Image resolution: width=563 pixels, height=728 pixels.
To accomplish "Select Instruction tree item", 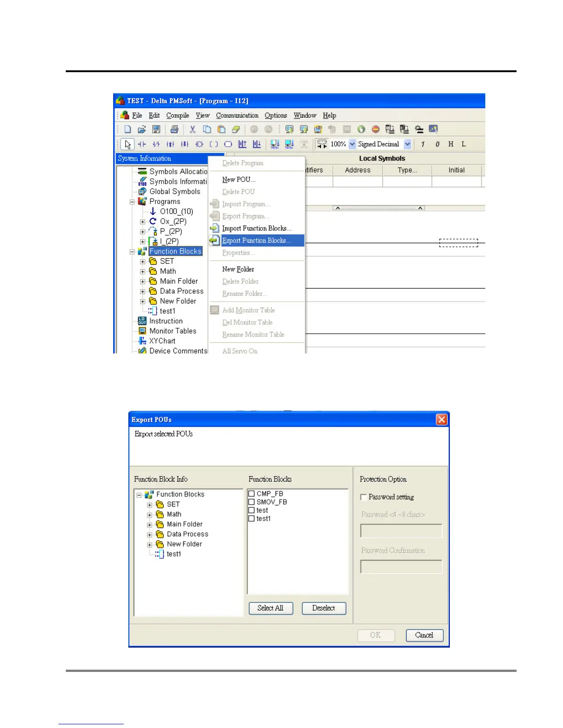I will pos(166,321).
